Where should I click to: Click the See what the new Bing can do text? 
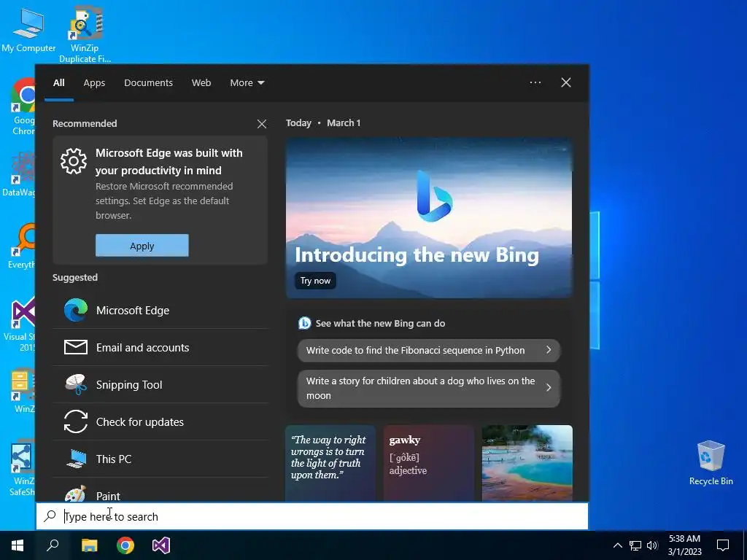380,323
